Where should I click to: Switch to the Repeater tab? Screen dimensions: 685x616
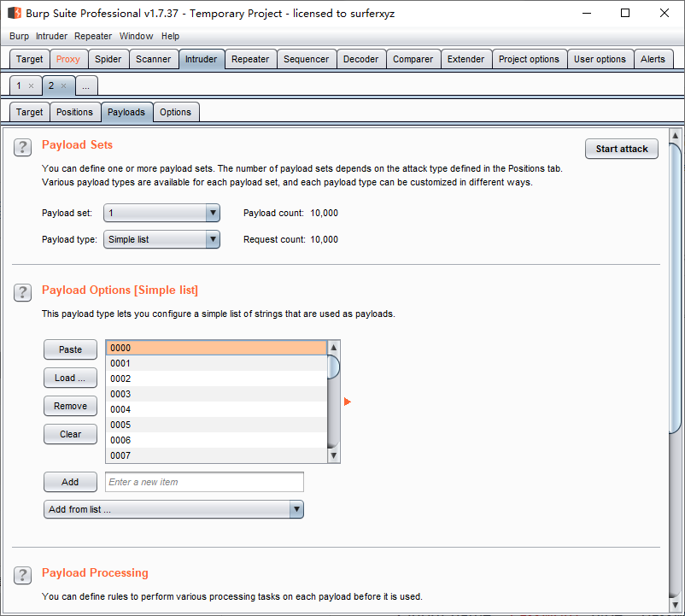(250, 59)
